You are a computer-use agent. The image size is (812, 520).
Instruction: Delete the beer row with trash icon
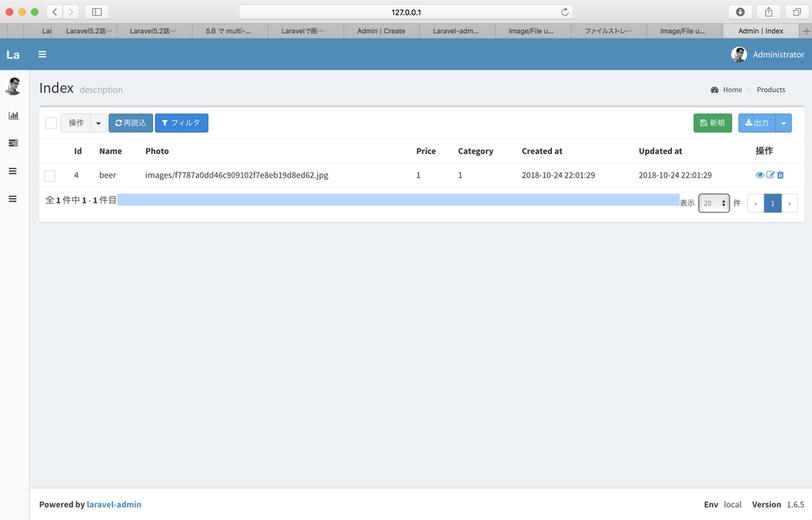point(780,174)
